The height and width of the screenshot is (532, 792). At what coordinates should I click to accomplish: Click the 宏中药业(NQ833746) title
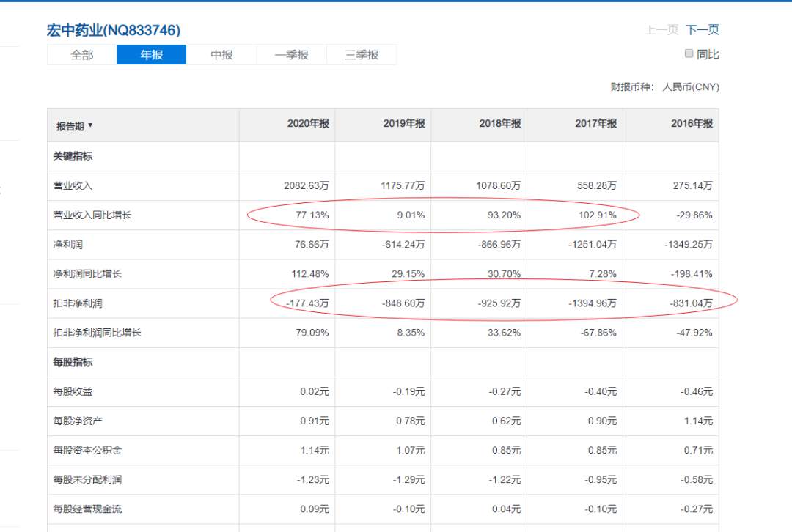click(x=114, y=30)
